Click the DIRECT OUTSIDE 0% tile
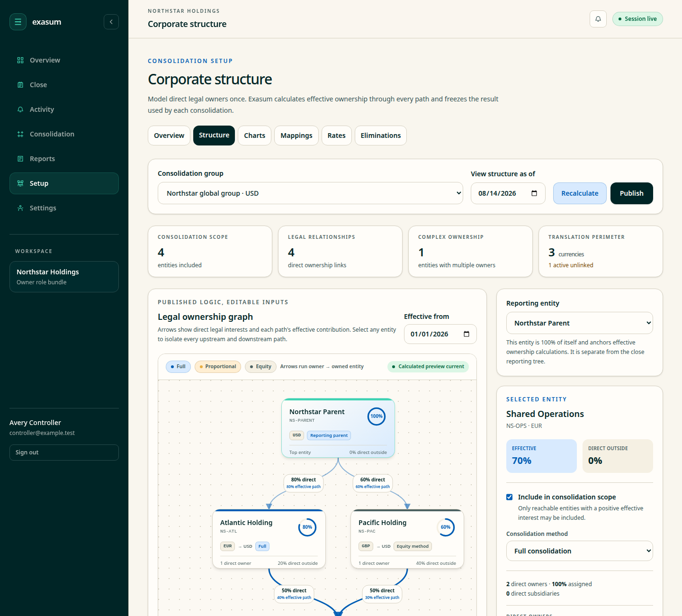 pos(618,456)
